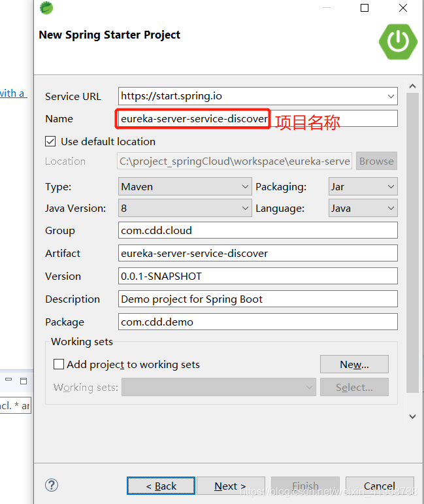This screenshot has width=424, height=504.
Task: Click the Spring Boot power logo
Action: coord(398,42)
